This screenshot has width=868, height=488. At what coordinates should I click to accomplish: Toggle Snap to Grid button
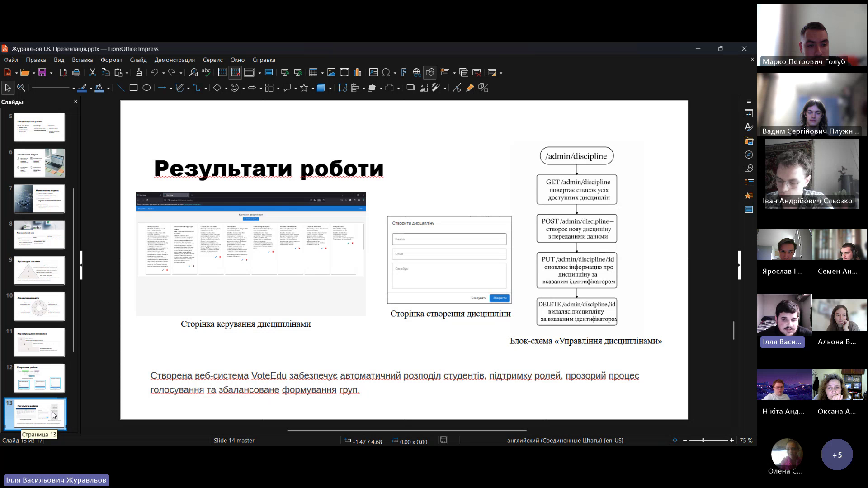click(x=235, y=72)
